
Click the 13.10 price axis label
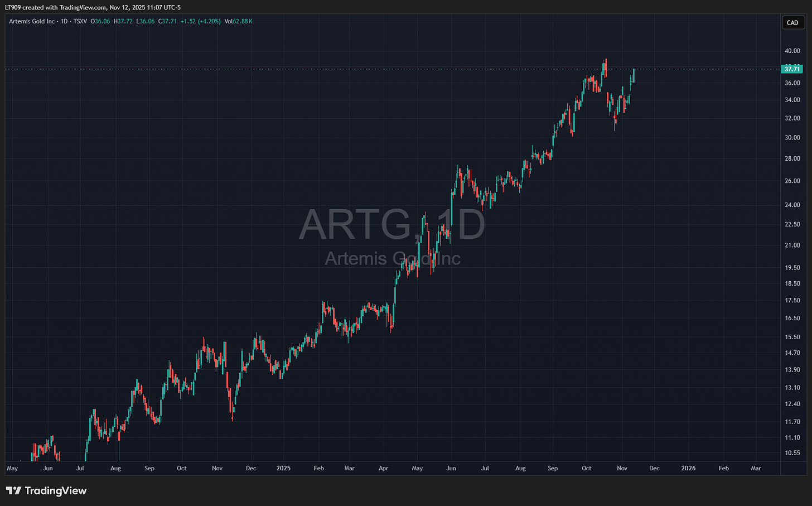pyautogui.click(x=792, y=388)
